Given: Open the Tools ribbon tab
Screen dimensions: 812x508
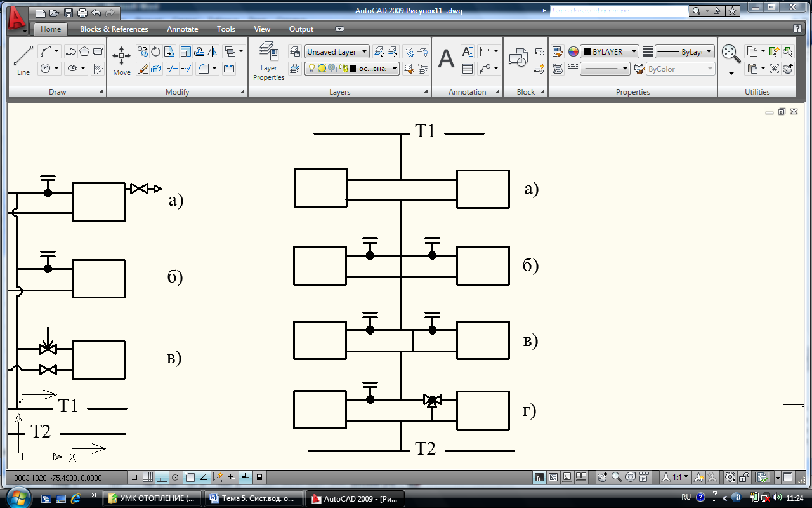Looking at the screenshot, I should [x=226, y=29].
